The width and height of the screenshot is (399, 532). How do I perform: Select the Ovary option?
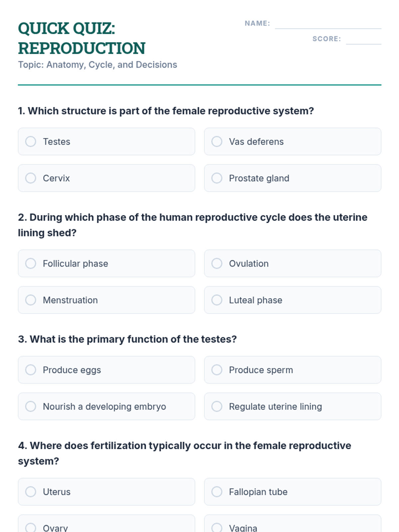coord(106,524)
